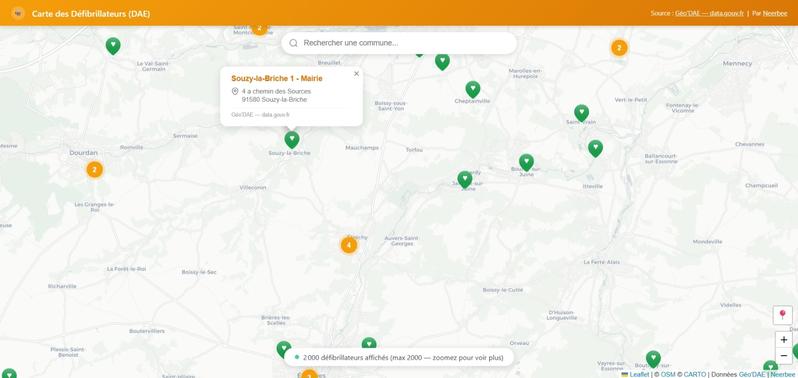The height and width of the screenshot is (378, 798).
Task: Click the '4 a chemin des Sources' address text
Action: [x=276, y=92]
